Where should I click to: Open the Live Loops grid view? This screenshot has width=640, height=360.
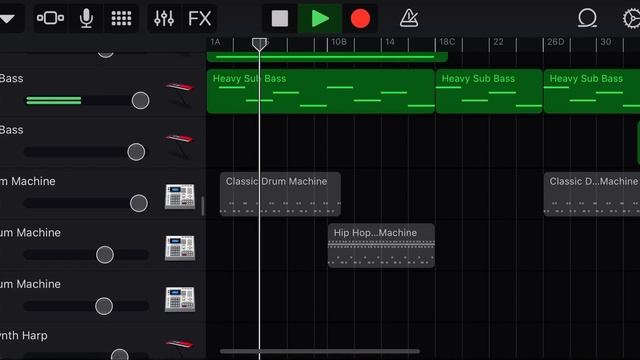click(x=121, y=18)
